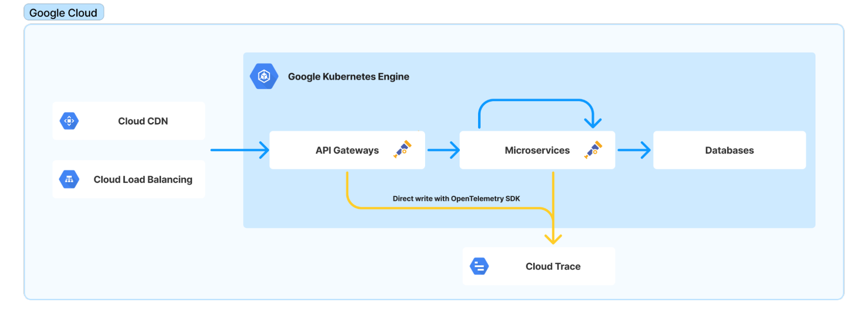Click the Microservices label text
This screenshot has height=324, width=868.
click(537, 150)
